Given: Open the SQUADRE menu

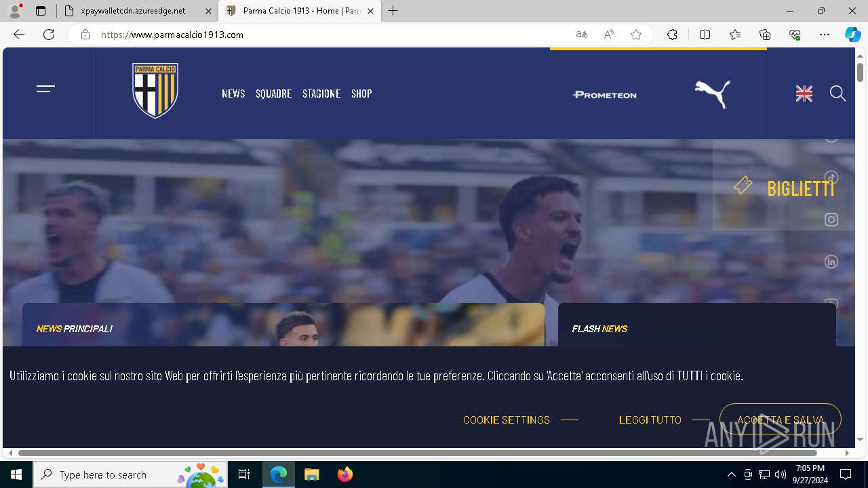Looking at the screenshot, I should pos(273,94).
